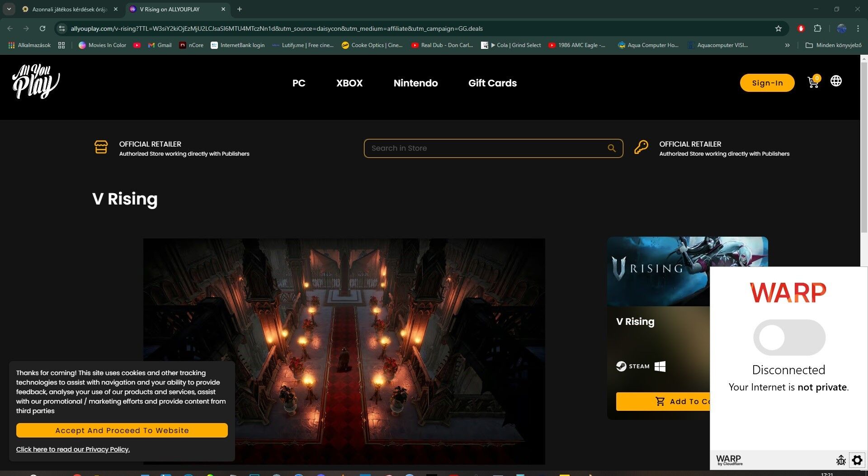Open the 1986 AMC Eagle bookmark
The height and width of the screenshot is (476, 868).
(577, 45)
